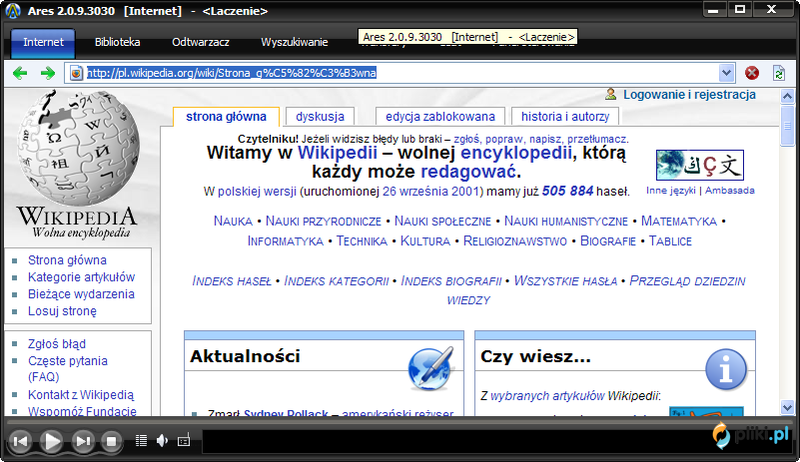
Task: Open the Wszystkie hasła link
Action: tap(565, 281)
